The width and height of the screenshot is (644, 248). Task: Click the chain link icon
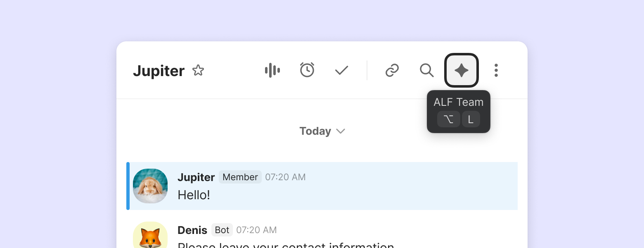tap(392, 71)
